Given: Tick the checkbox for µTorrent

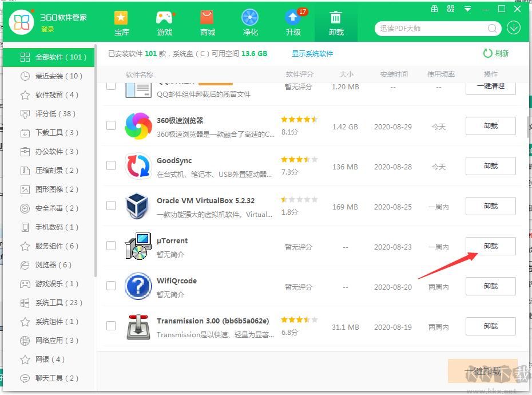Looking at the screenshot, I should point(111,246).
